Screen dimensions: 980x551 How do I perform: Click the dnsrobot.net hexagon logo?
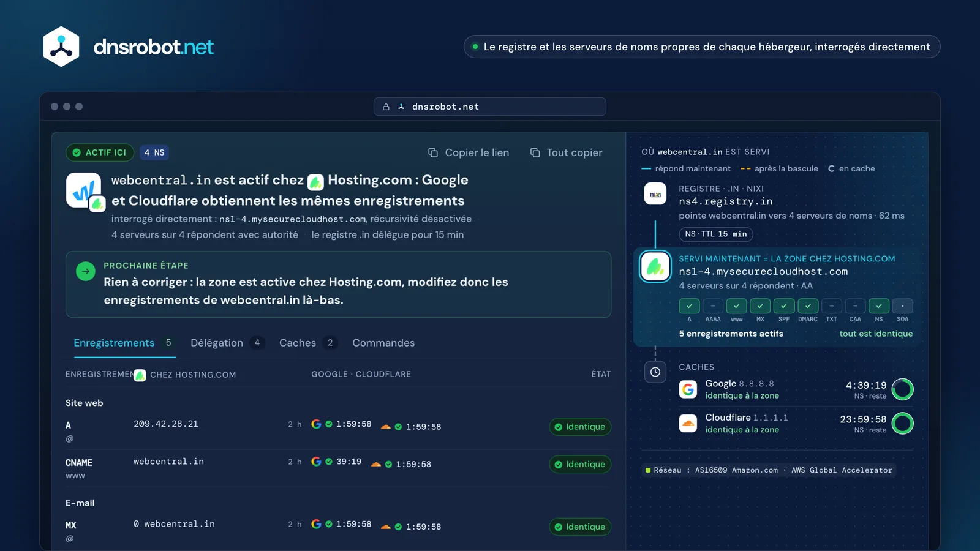point(61,47)
